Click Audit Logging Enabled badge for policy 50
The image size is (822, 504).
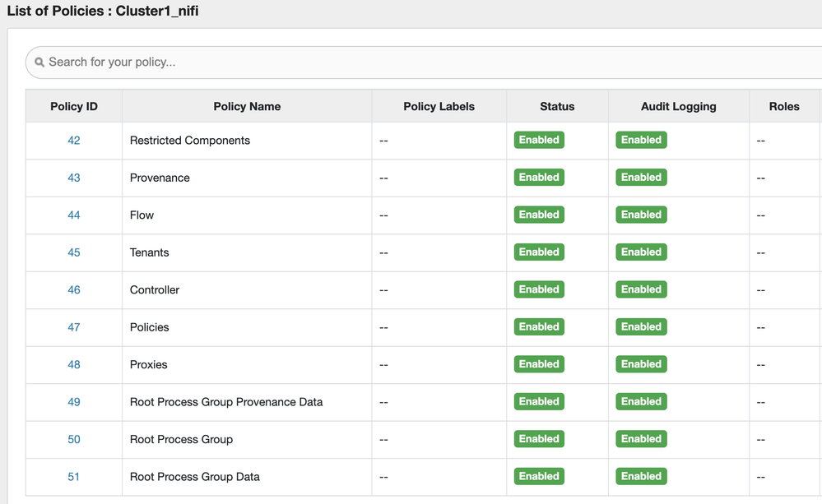pyautogui.click(x=641, y=438)
